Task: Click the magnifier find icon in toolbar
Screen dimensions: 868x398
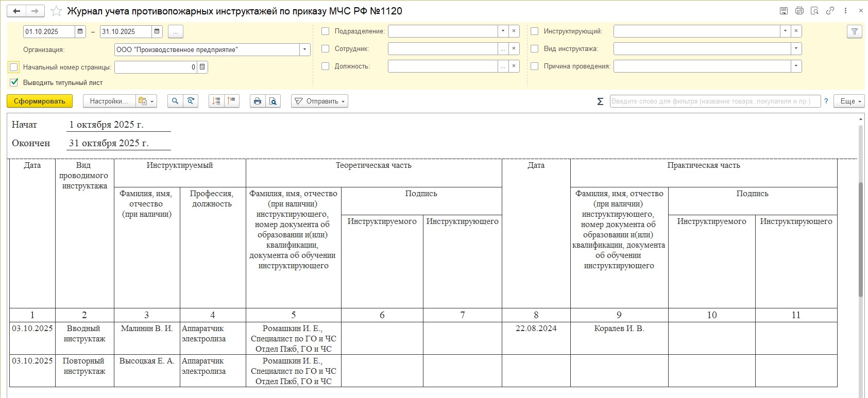Action: [x=175, y=101]
